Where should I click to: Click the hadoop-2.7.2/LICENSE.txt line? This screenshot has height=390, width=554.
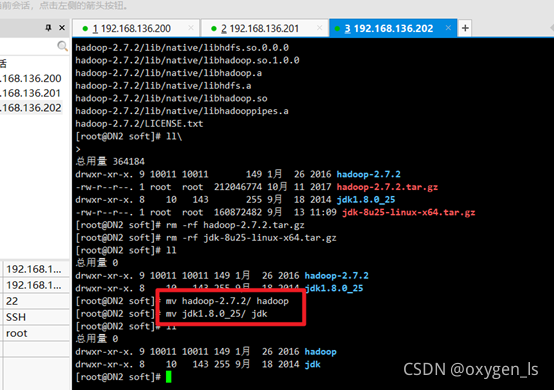139,124
